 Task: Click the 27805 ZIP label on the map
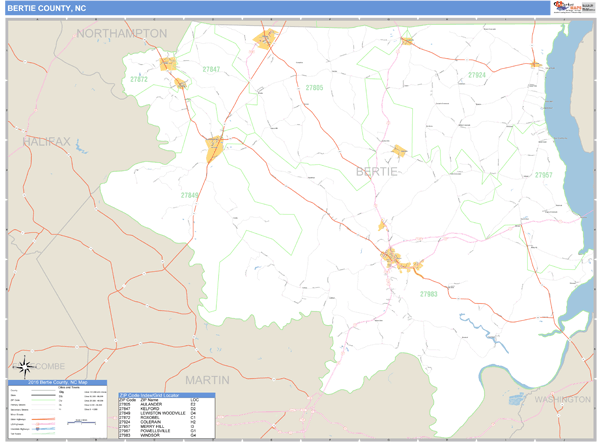tap(314, 88)
